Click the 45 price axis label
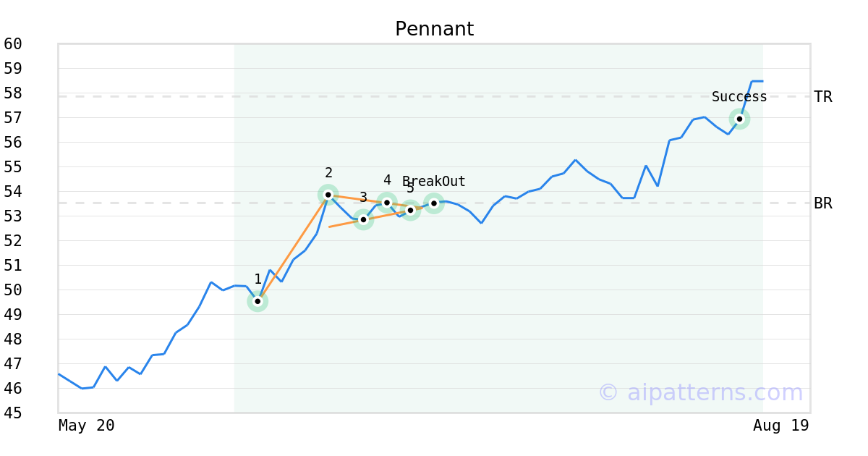Image resolution: width=868 pixels, height=456 pixels. [x=13, y=413]
